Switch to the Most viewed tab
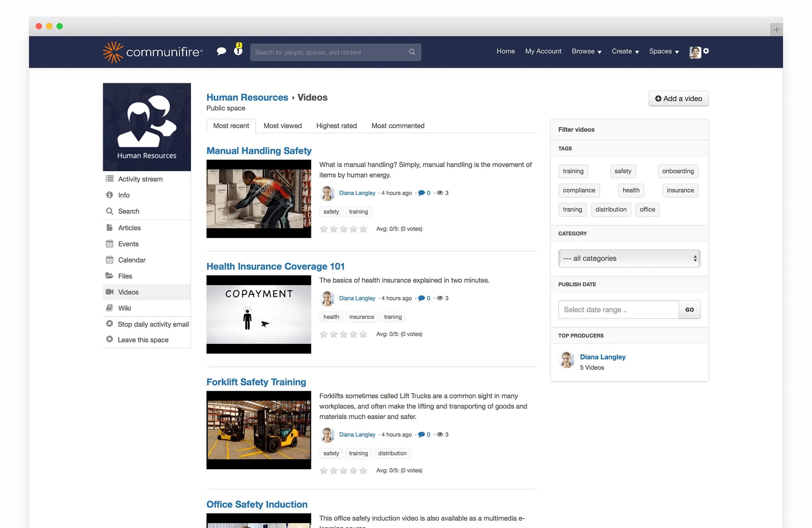The image size is (812, 528). (x=283, y=126)
